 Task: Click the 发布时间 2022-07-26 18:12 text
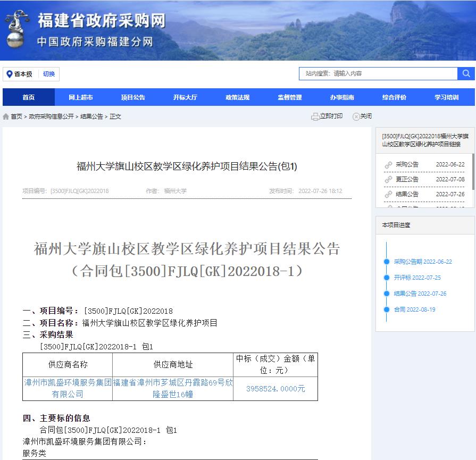coord(305,191)
